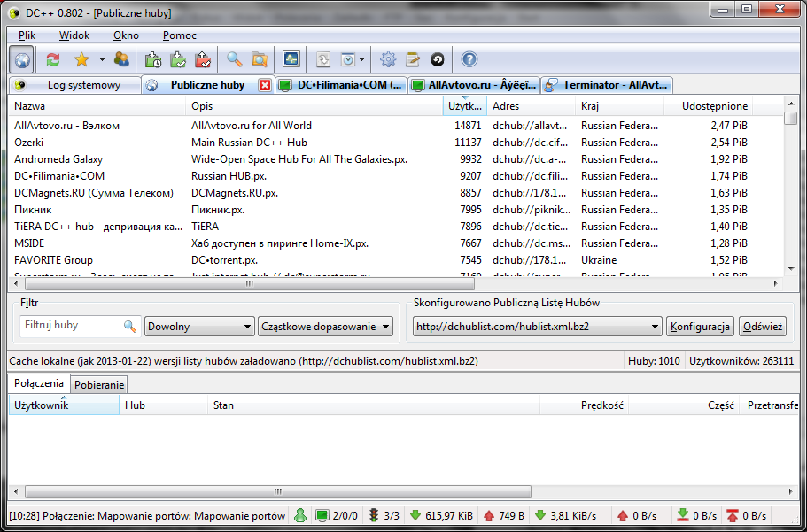Switch to the Pobieranie tab
The image size is (807, 532).
(x=99, y=385)
